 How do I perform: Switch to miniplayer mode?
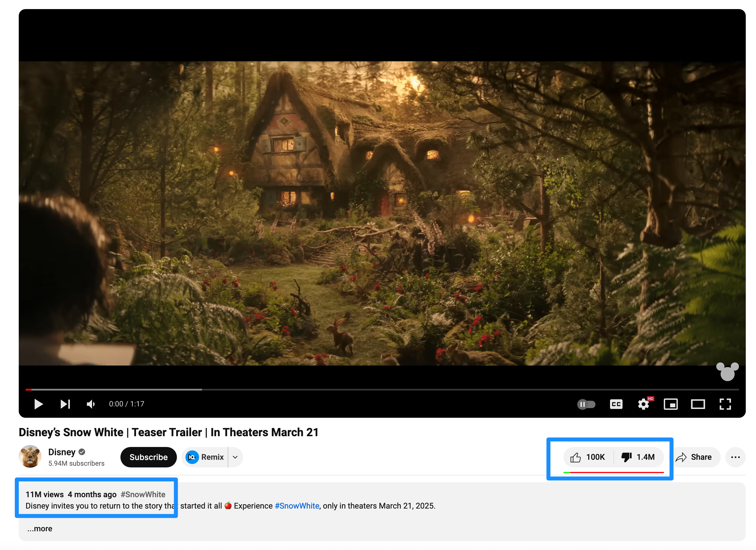tap(670, 404)
